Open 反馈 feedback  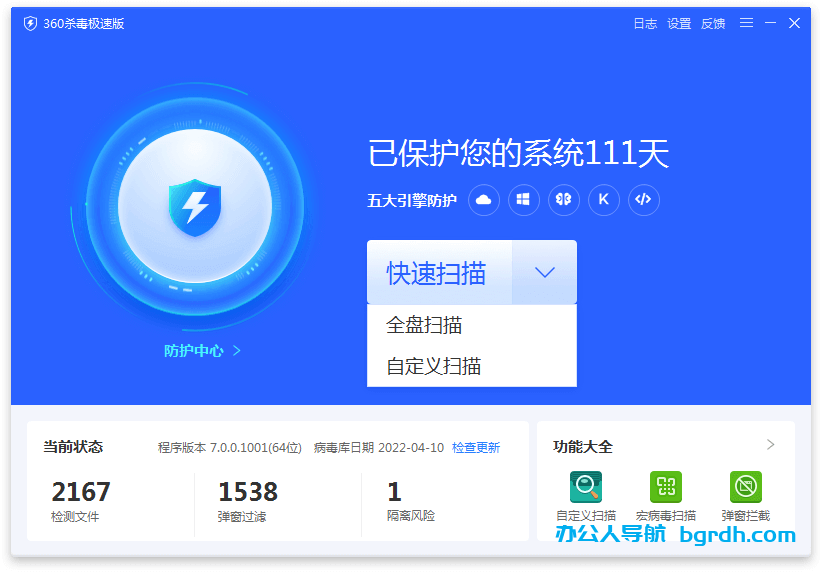[713, 24]
